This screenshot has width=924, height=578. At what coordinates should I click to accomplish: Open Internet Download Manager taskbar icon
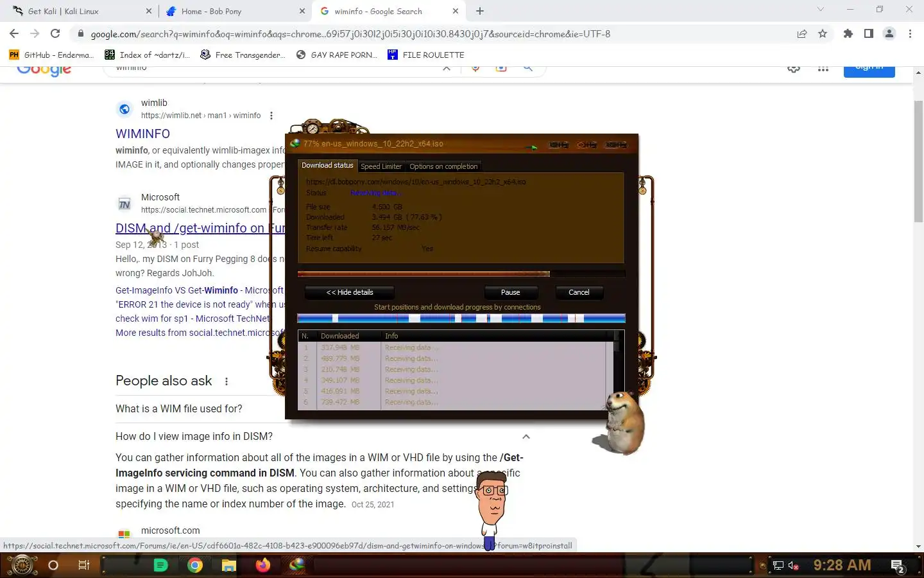pos(296,565)
